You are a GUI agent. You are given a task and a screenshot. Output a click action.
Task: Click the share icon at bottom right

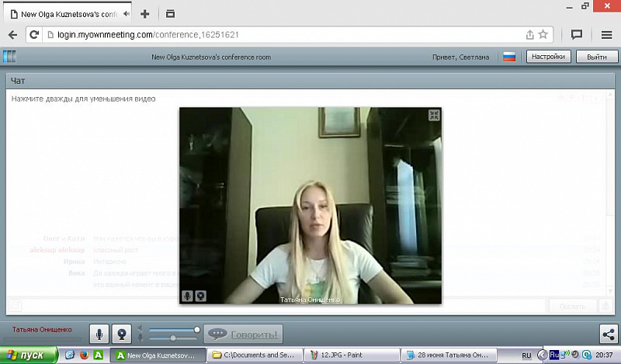(608, 334)
